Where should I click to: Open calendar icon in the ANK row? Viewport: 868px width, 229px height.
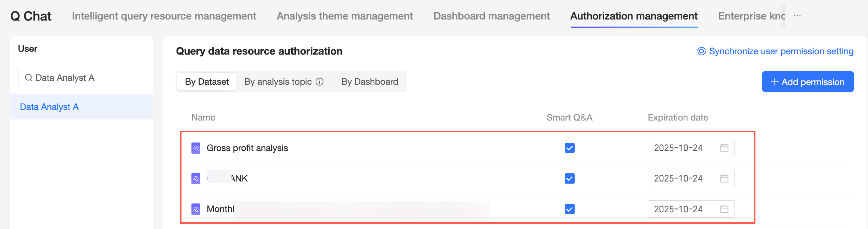(x=724, y=178)
